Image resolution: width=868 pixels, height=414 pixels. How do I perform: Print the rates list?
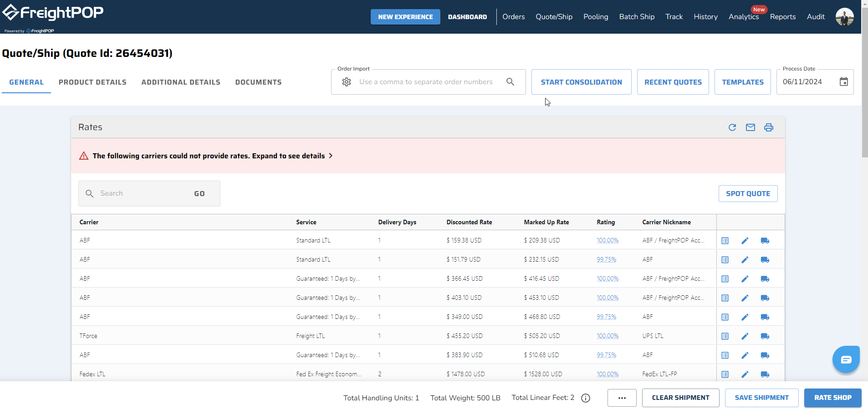tap(769, 127)
